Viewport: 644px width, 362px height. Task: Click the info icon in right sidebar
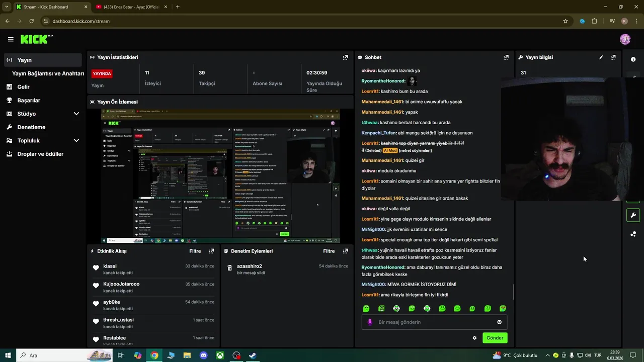[633, 59]
